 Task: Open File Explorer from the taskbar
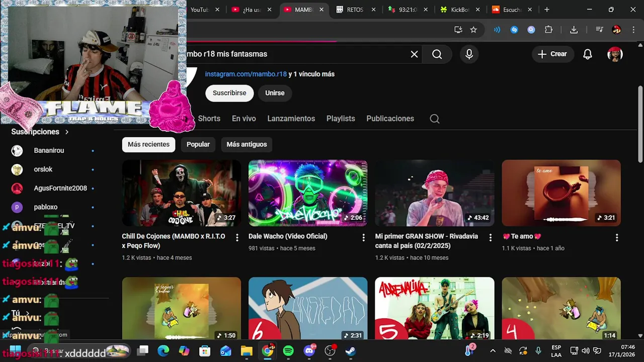click(x=247, y=351)
